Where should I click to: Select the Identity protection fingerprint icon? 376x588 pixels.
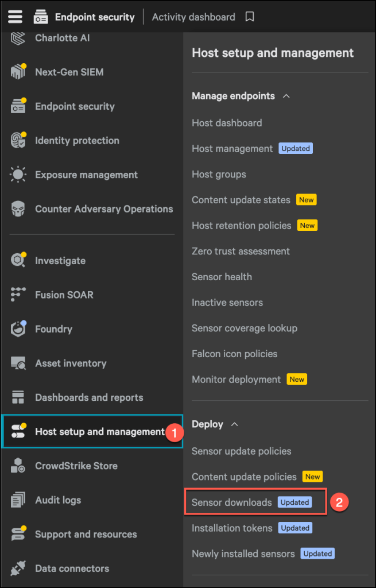point(18,141)
